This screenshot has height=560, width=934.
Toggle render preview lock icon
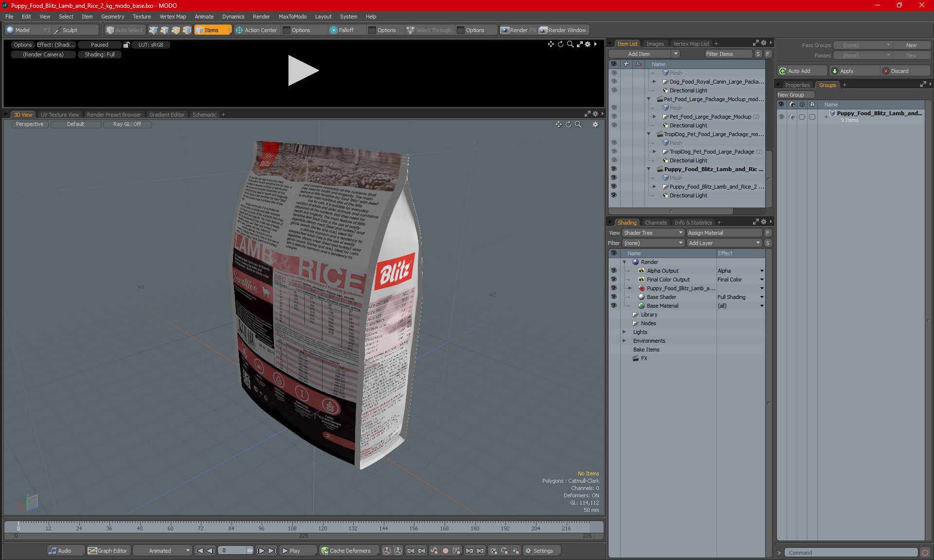[126, 45]
